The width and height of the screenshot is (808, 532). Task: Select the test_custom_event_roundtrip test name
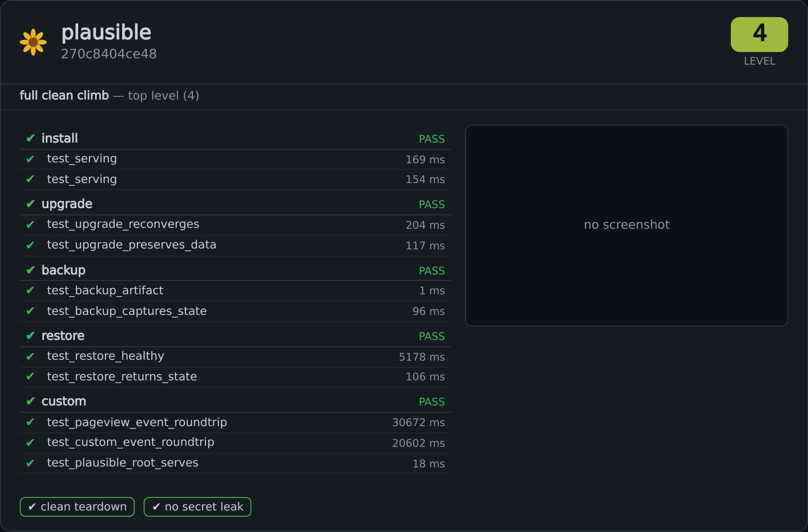coord(131,442)
